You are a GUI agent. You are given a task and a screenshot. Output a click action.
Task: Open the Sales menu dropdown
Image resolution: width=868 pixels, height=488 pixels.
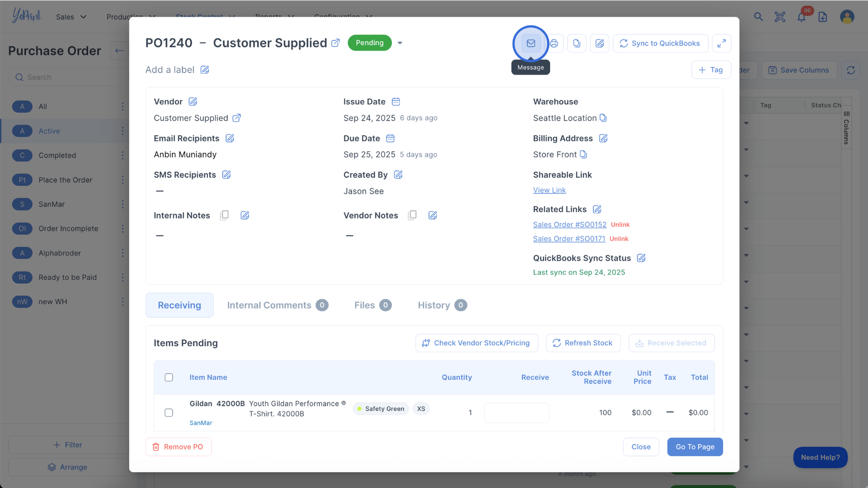(x=71, y=17)
